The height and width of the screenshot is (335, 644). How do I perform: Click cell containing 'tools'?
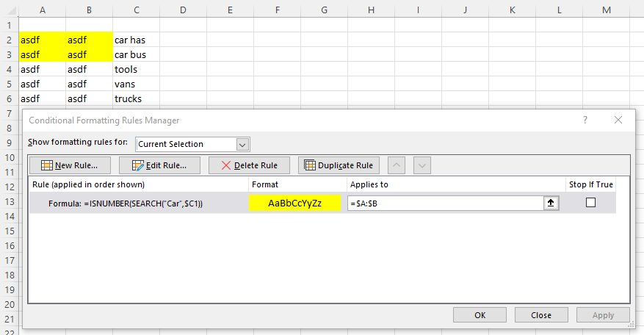[137, 69]
